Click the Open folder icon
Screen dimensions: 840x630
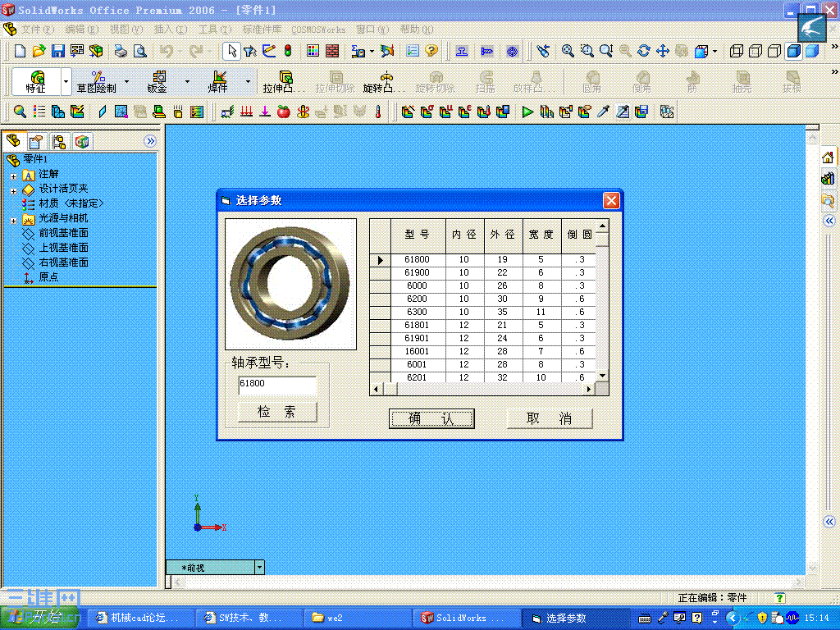pos(39,51)
